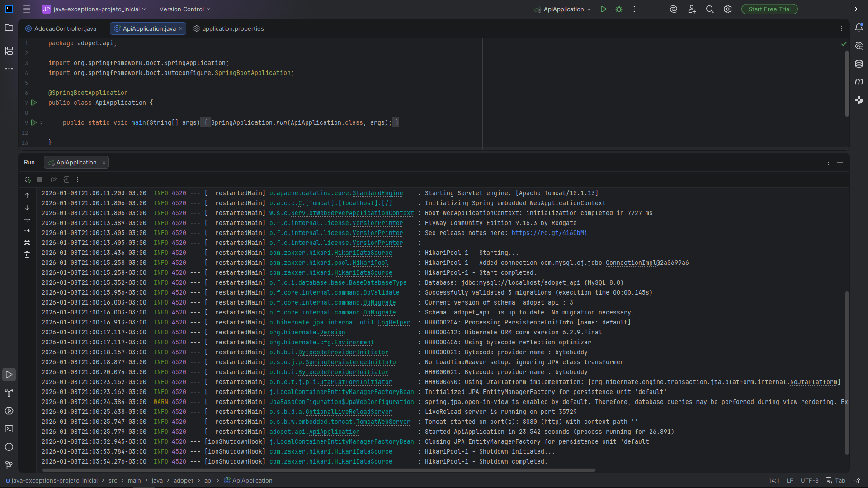Open the Version Control dropdown
Viewport: 868px width, 488px height.
click(x=184, y=9)
